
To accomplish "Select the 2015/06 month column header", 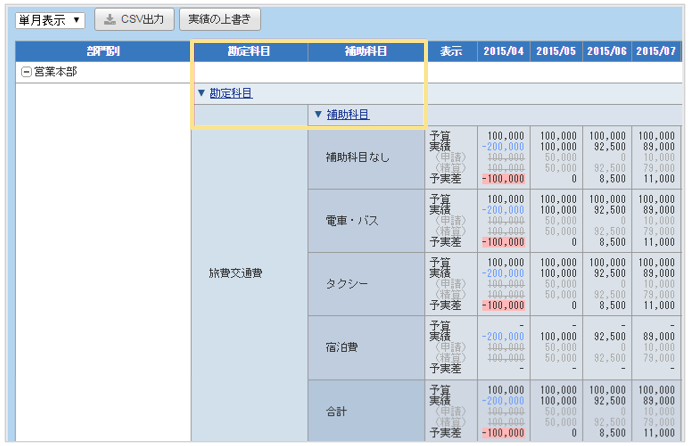I will click(x=606, y=51).
